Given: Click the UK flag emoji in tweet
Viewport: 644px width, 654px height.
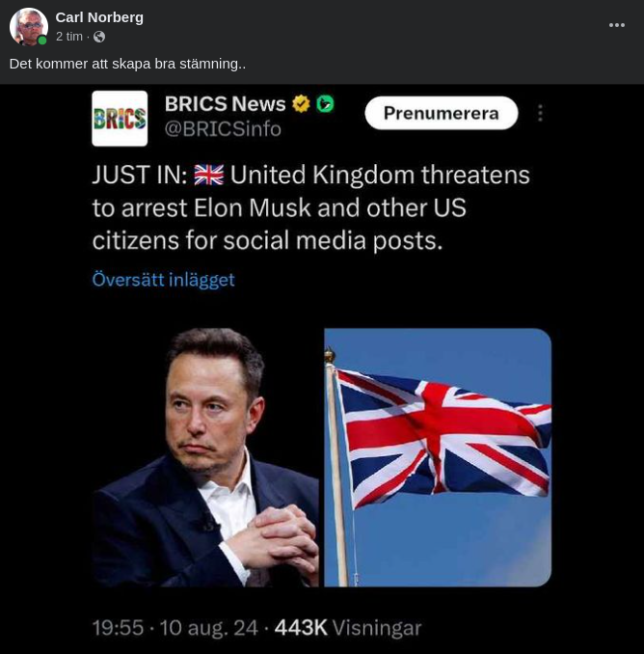Looking at the screenshot, I should pos(209,175).
